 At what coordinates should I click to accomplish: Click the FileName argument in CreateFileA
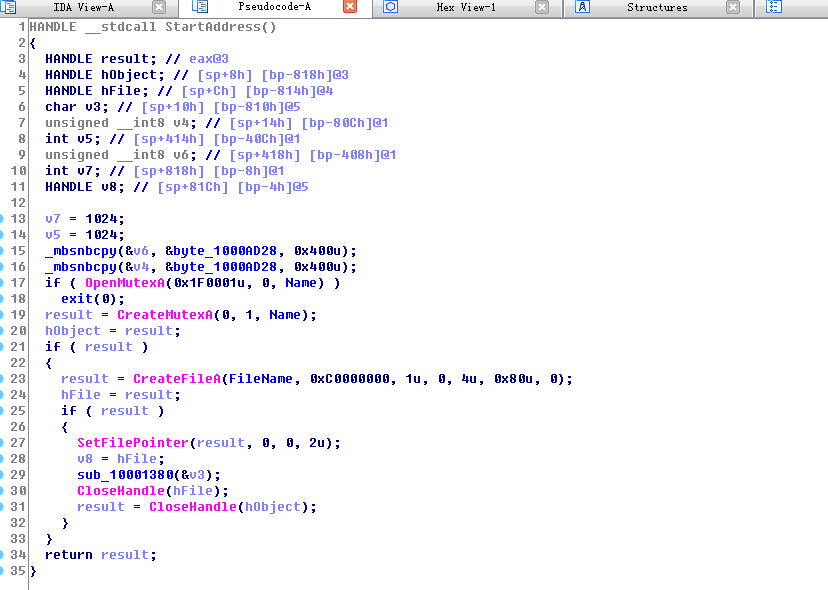point(261,379)
